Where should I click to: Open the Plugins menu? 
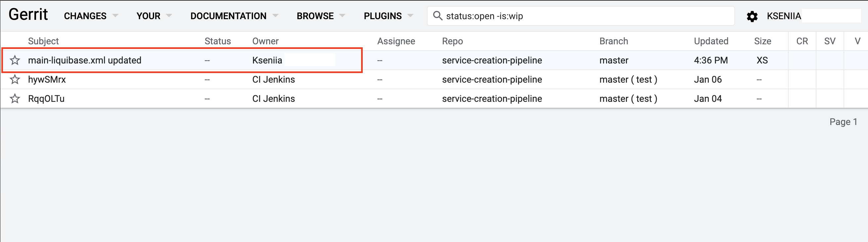tap(388, 16)
